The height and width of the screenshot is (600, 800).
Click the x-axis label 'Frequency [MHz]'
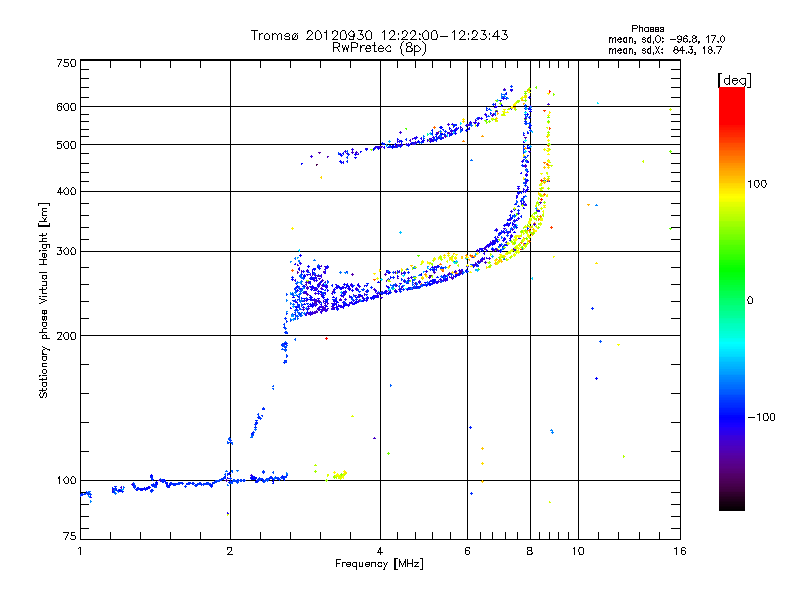pos(379,564)
